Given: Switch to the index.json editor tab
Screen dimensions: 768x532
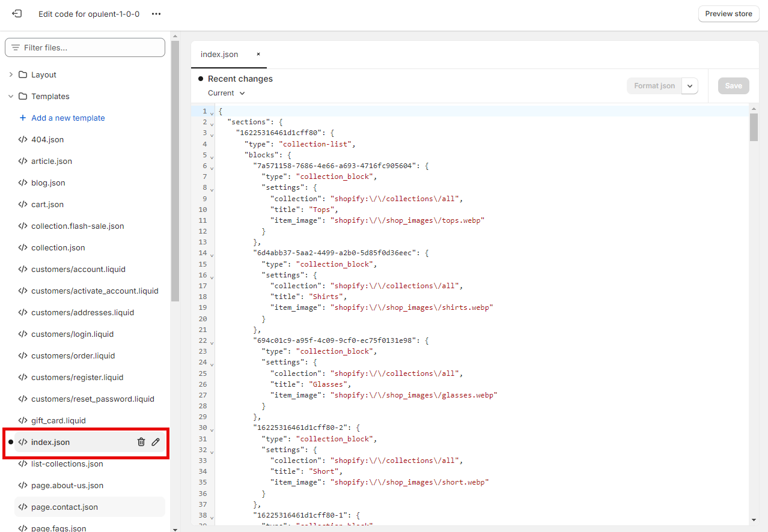Looking at the screenshot, I should (x=219, y=54).
